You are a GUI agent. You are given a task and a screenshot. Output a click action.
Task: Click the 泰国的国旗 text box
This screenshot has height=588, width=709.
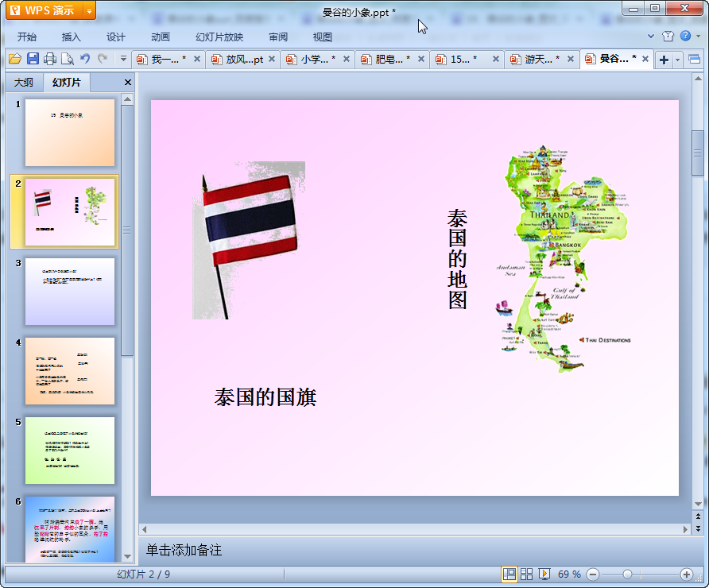tap(265, 397)
